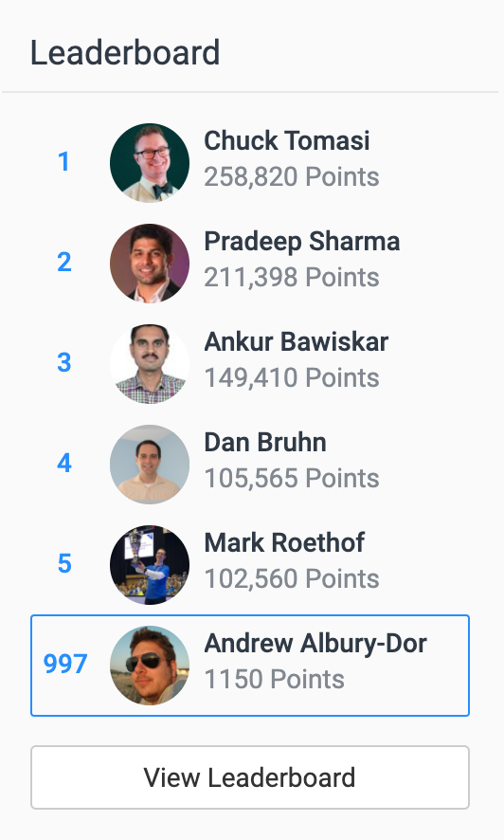Click the Ankur Bawiskar name

(297, 342)
